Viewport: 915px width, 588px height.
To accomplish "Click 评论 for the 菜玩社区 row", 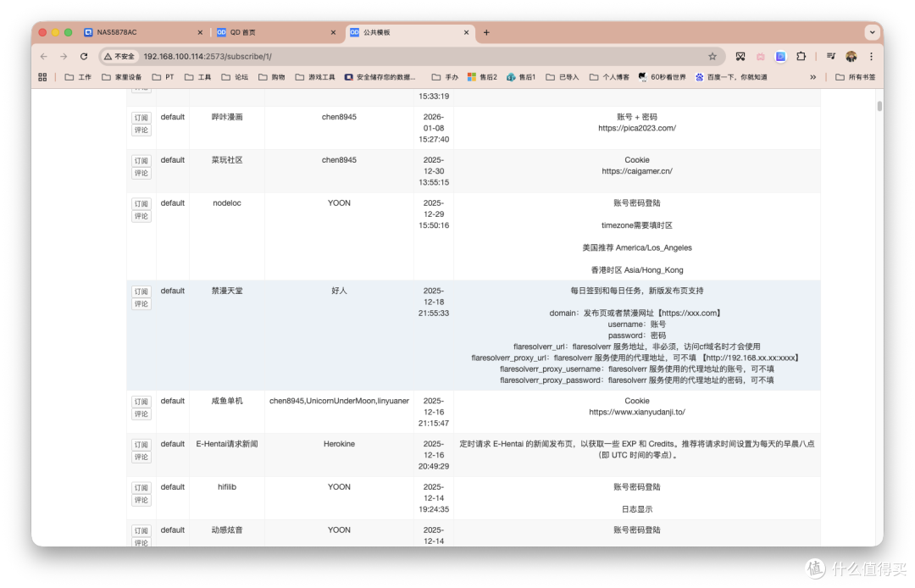I will pos(141,173).
